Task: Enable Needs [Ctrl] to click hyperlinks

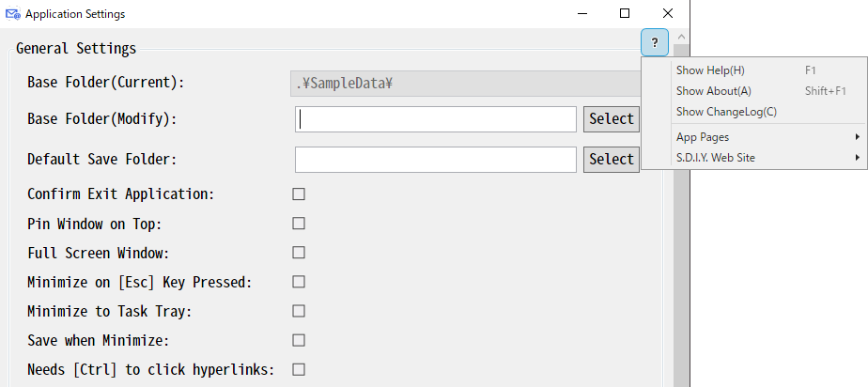Action: coord(299,370)
